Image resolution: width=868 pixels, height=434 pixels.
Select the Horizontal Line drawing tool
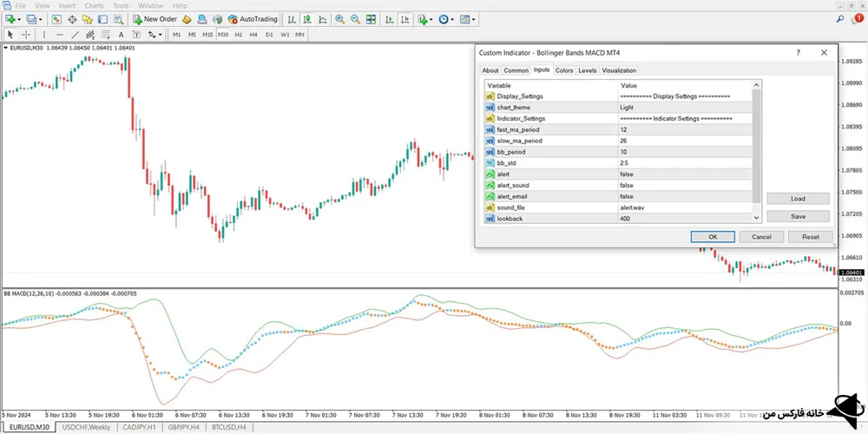click(60, 35)
